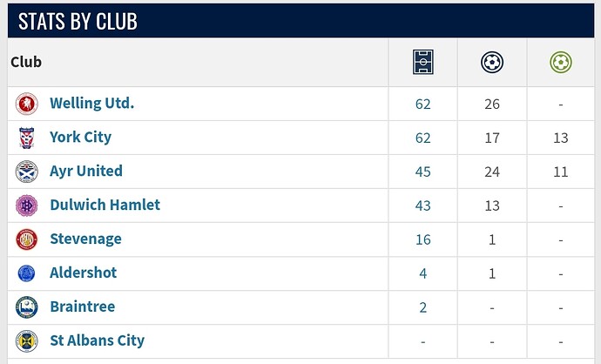Click the dark blue goals ball icon
The image size is (601, 364).
coord(492,62)
